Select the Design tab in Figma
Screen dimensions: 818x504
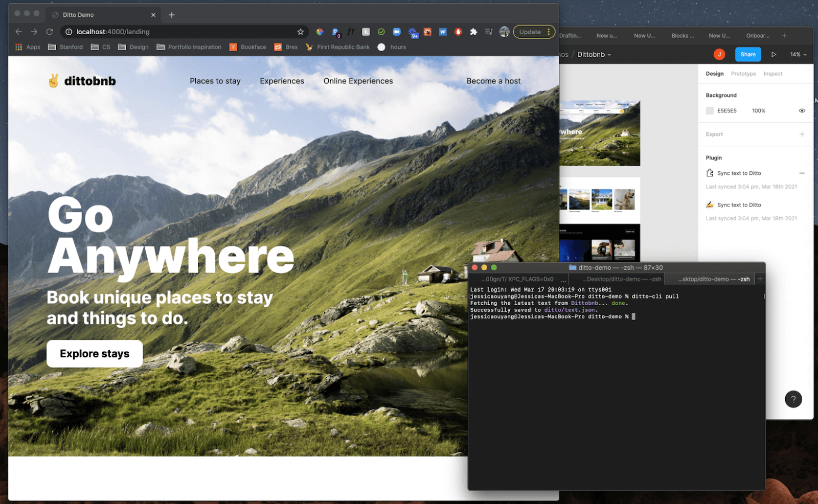click(715, 74)
